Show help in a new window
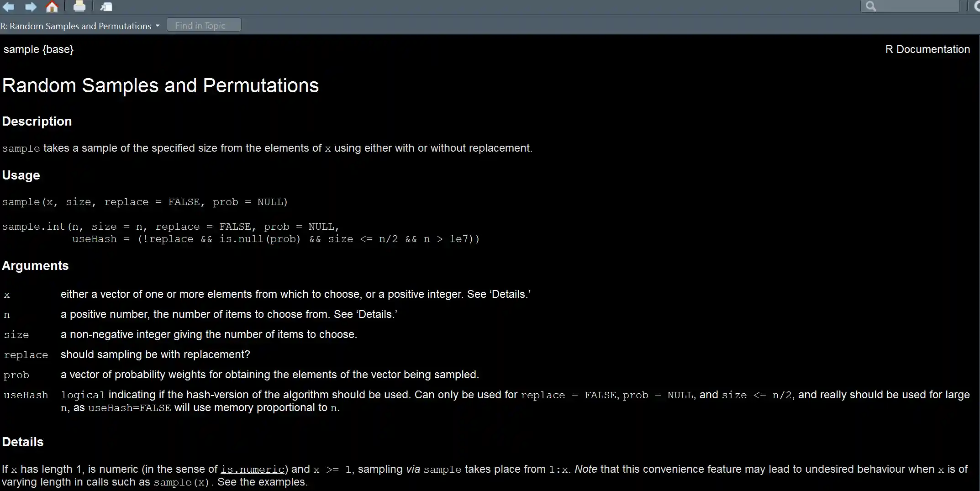This screenshot has height=491, width=980. pos(106,7)
